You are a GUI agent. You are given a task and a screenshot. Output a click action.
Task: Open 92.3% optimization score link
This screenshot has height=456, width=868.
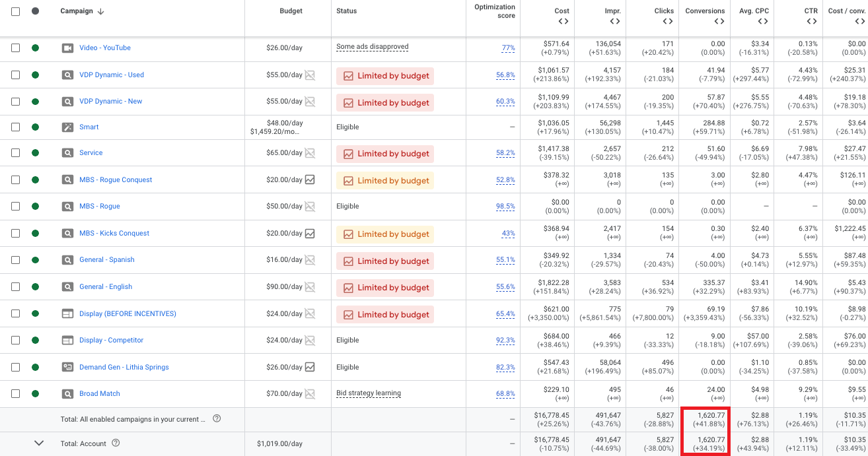pyautogui.click(x=505, y=340)
